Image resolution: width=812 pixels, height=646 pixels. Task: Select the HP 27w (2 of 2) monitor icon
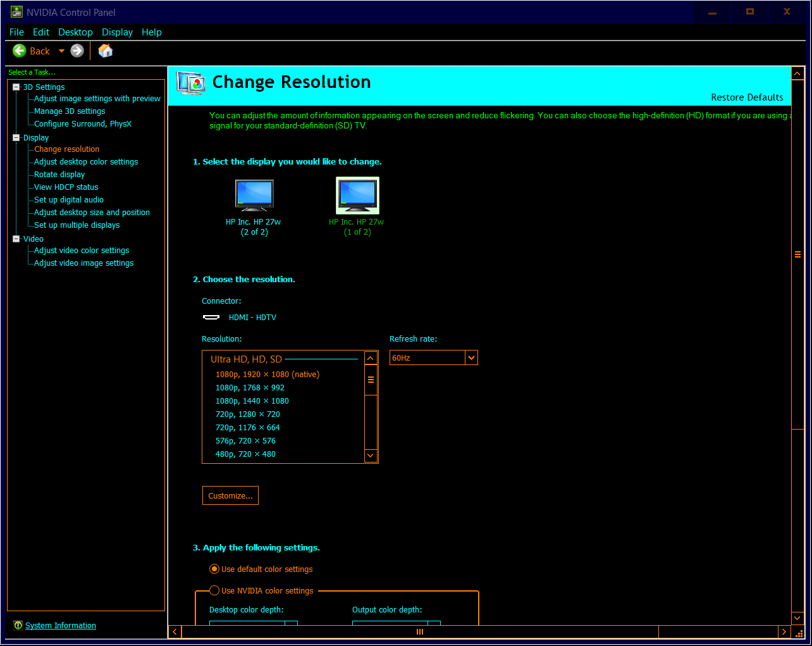254,195
